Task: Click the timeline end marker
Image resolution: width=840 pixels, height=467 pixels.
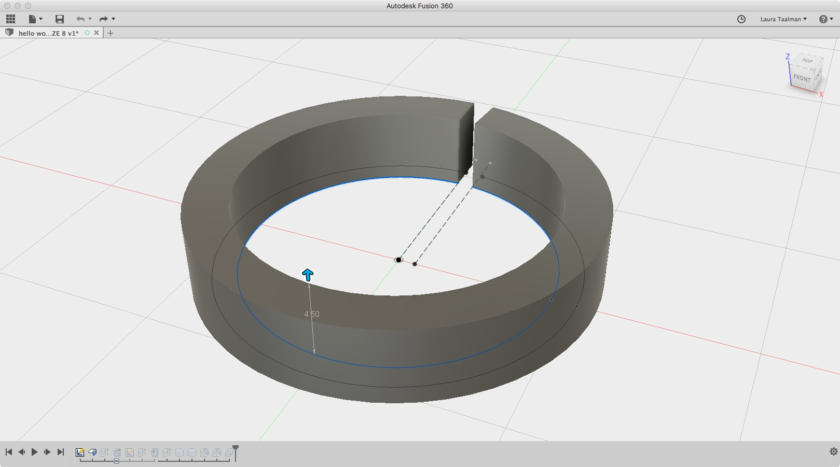Action: 235,453
